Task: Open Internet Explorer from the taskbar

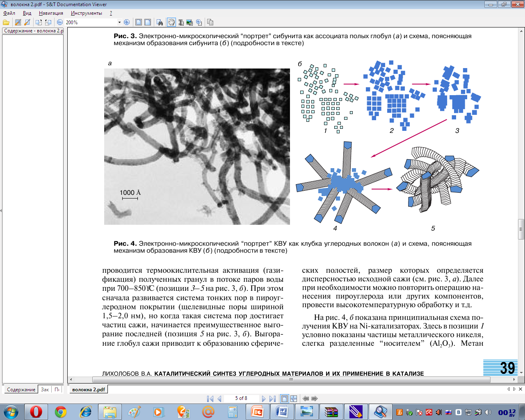Action: (85, 411)
